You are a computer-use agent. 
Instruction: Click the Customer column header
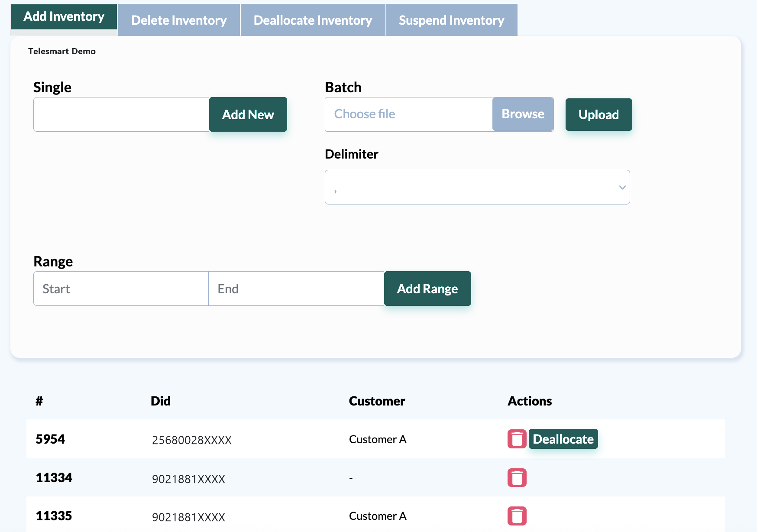coord(377,401)
